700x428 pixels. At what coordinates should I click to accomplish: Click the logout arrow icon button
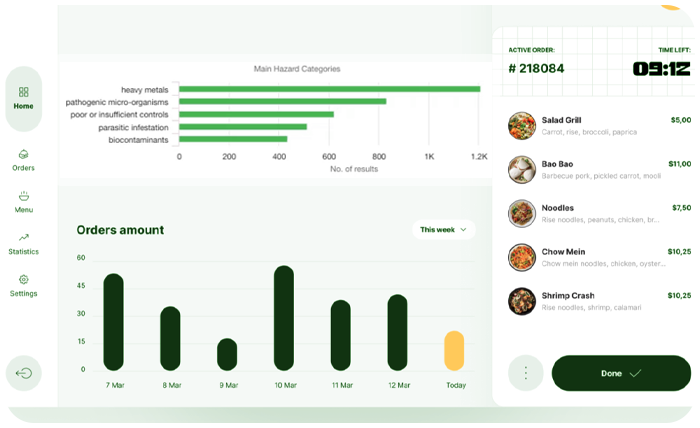coord(24,373)
